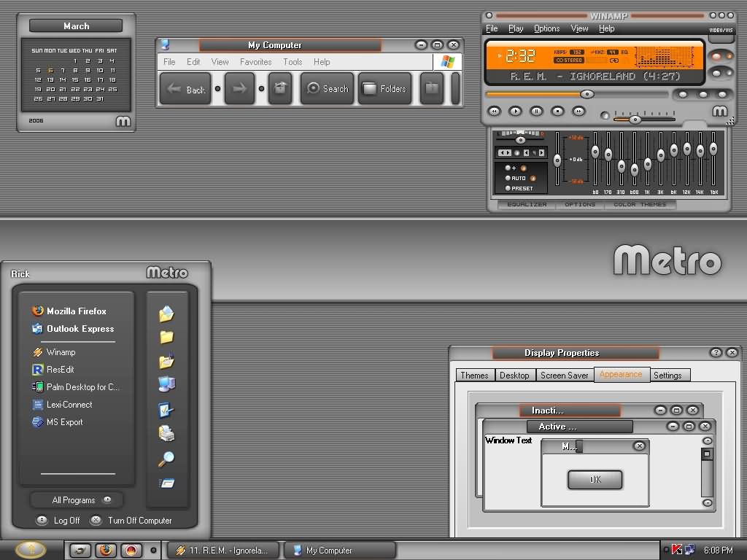Hit the Winamp play button
Viewport: 747px width, 560px height.
coord(516,112)
